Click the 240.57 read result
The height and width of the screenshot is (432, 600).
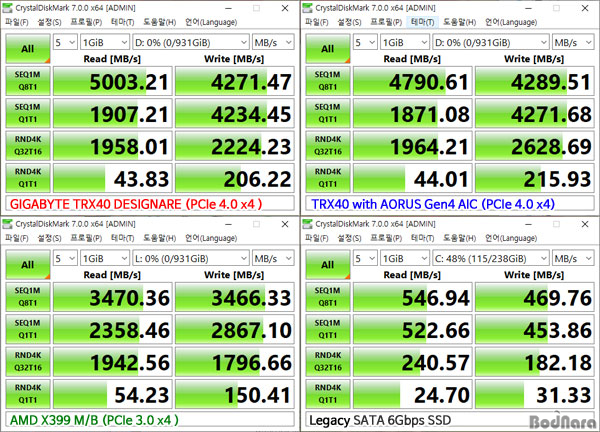click(x=413, y=362)
